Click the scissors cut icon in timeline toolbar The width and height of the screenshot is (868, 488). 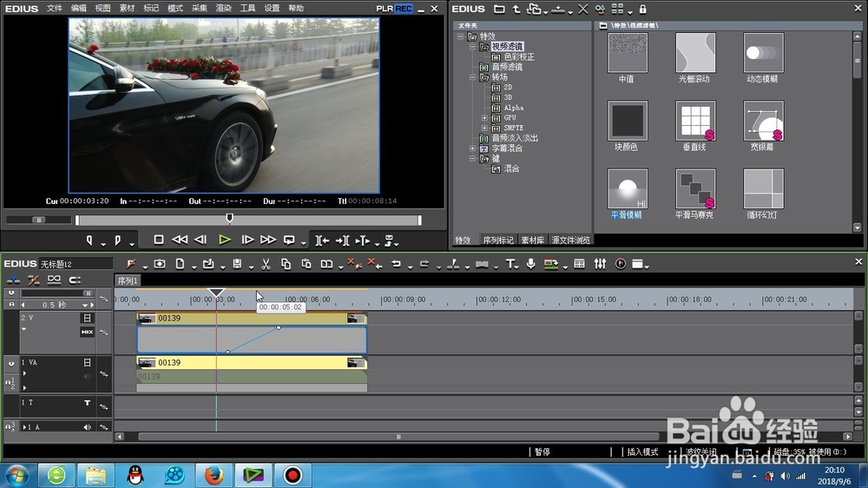tap(266, 264)
